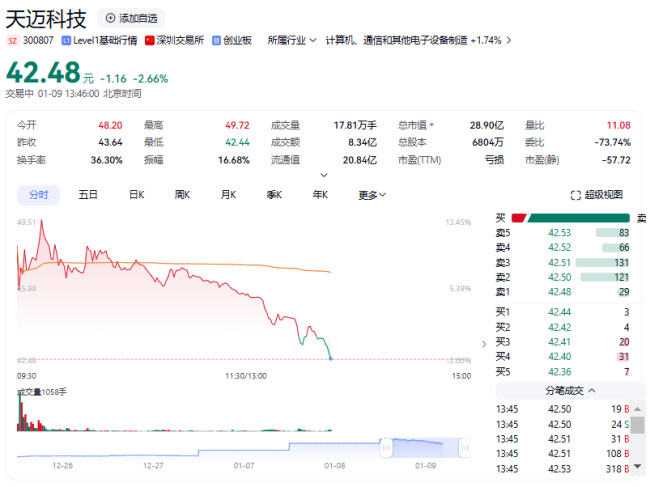Switch to the 月K tab

click(x=228, y=195)
